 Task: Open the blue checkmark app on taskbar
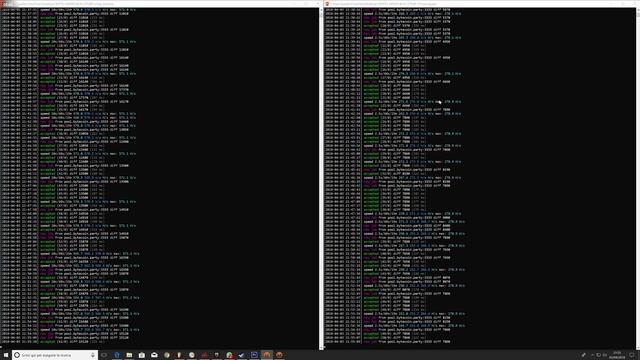242,355
